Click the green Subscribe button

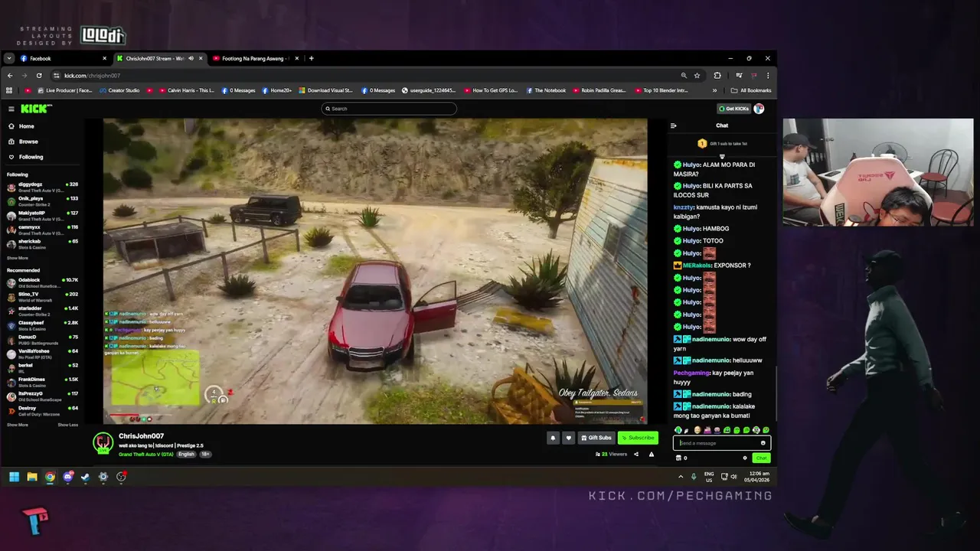[638, 438]
